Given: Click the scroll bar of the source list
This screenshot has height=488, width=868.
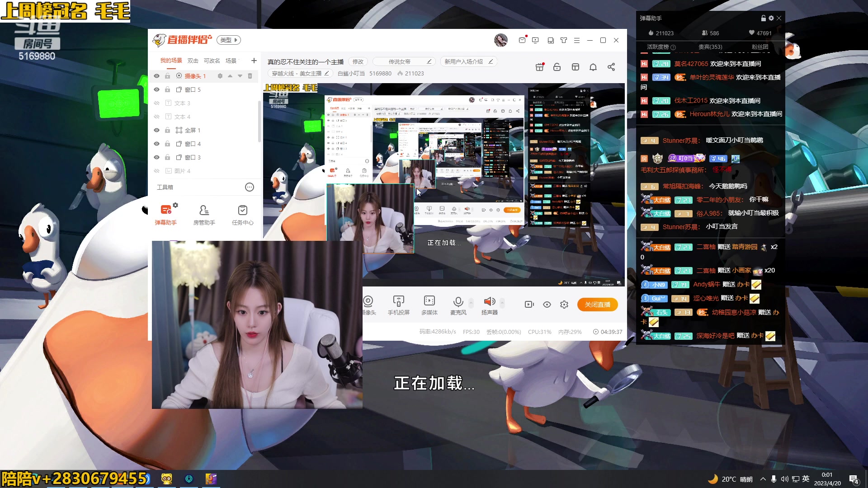Looking at the screenshot, I should click(259, 121).
